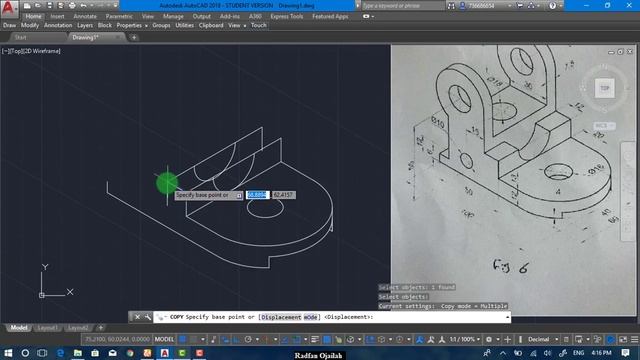Click the MODEL space button in status bar
Image resolution: width=640 pixels, height=360 pixels.
[164, 339]
